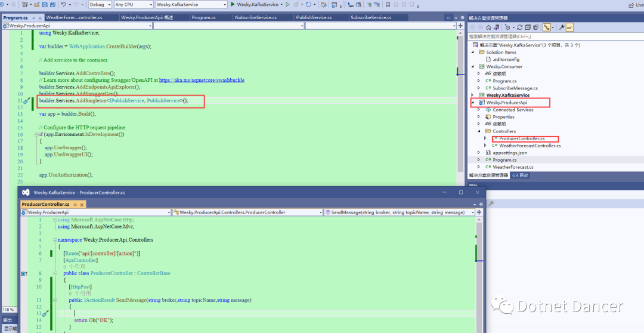This screenshot has height=333, width=644.
Task: Click the Solution Explorer refresh sync icon
Action: (519, 27)
